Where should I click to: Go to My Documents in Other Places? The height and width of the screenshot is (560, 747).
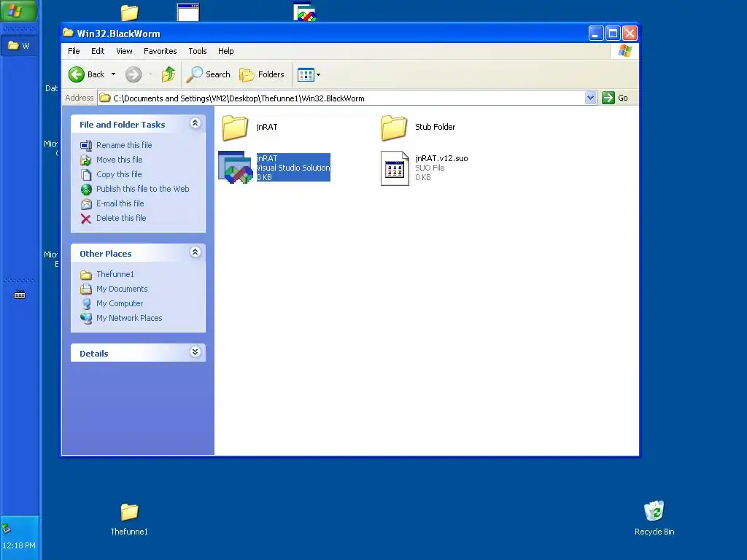(x=122, y=289)
